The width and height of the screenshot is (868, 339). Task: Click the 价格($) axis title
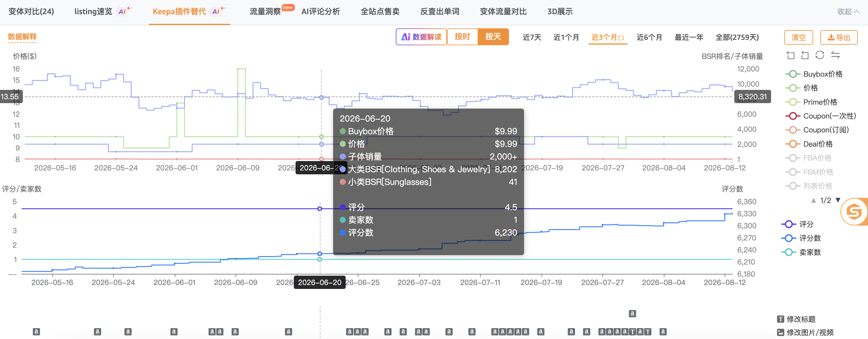tap(25, 56)
